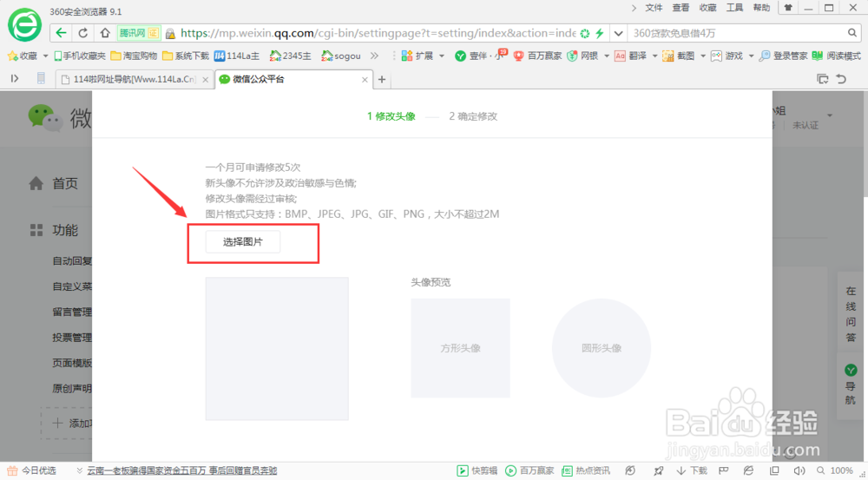The height and width of the screenshot is (480, 868).
Task: Click the 100% zoom level control
Action: 836,470
